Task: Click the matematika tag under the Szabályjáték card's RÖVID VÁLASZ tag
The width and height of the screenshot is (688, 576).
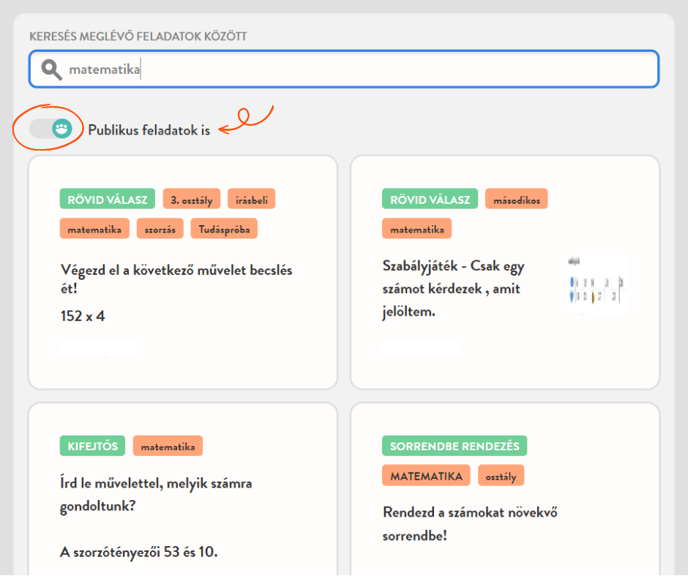Action: [417, 229]
